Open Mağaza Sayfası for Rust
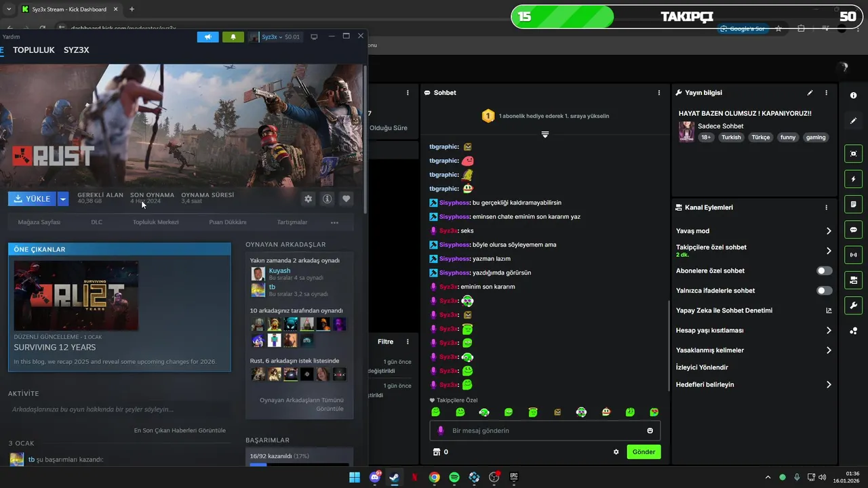868x488 pixels. 39,222
